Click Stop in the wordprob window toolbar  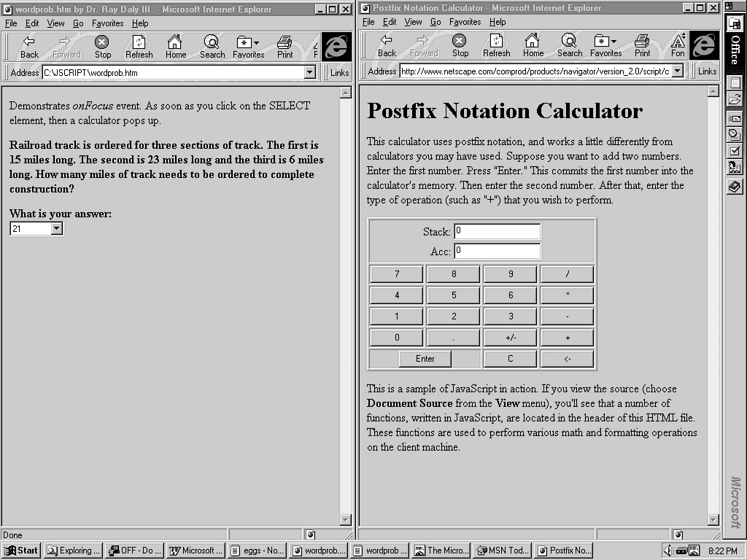point(102,47)
